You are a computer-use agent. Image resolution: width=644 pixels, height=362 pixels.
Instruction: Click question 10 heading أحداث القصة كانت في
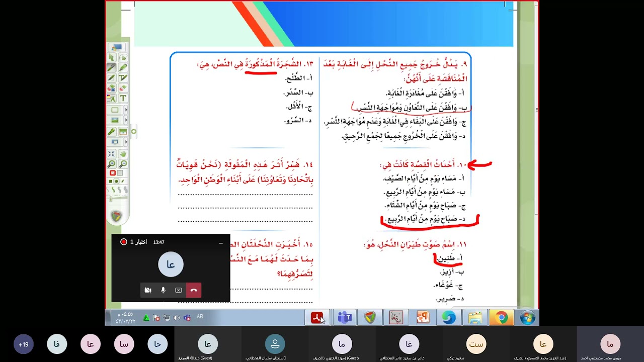[x=424, y=164]
